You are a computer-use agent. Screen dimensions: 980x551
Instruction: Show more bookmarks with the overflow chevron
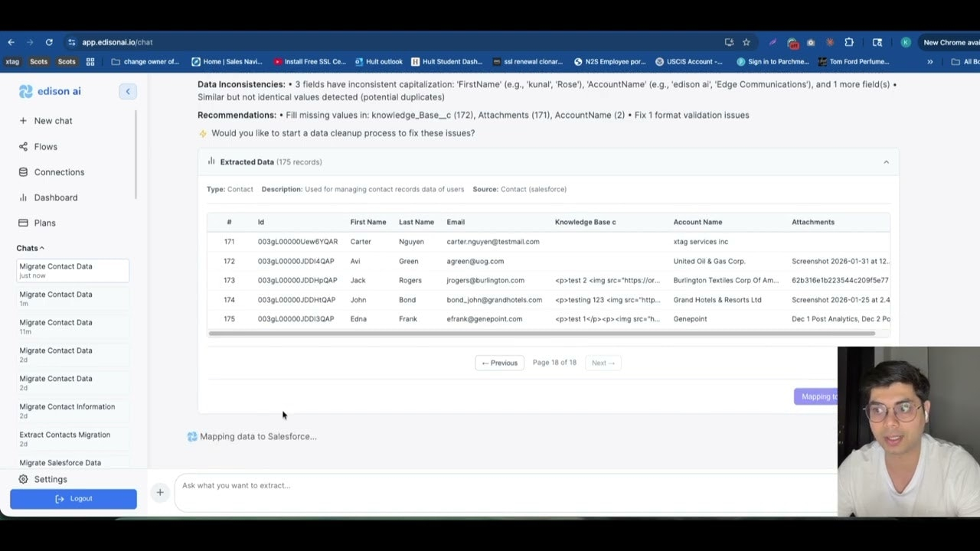(930, 62)
